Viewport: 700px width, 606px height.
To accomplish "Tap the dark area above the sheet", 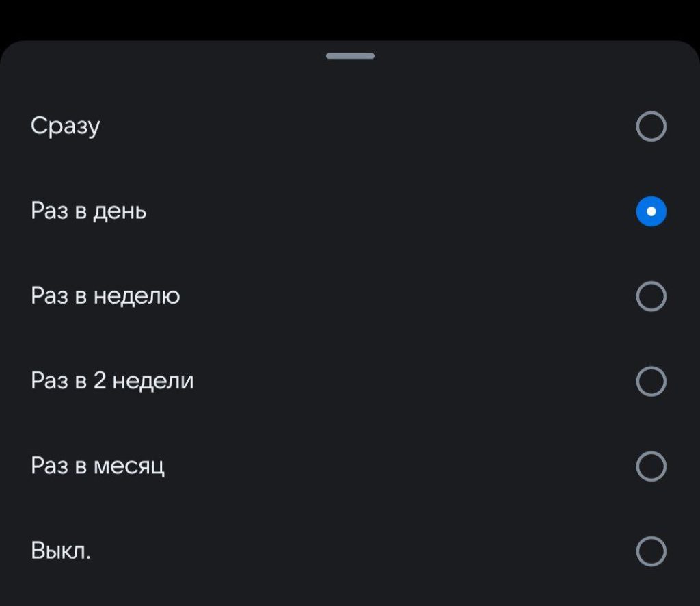I will pos(350,17).
